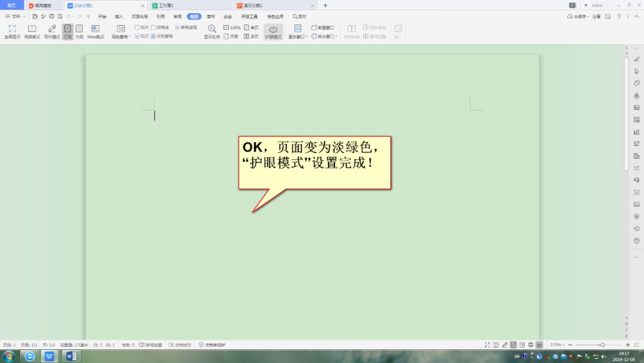Click the zoom in plus button

click(627, 345)
